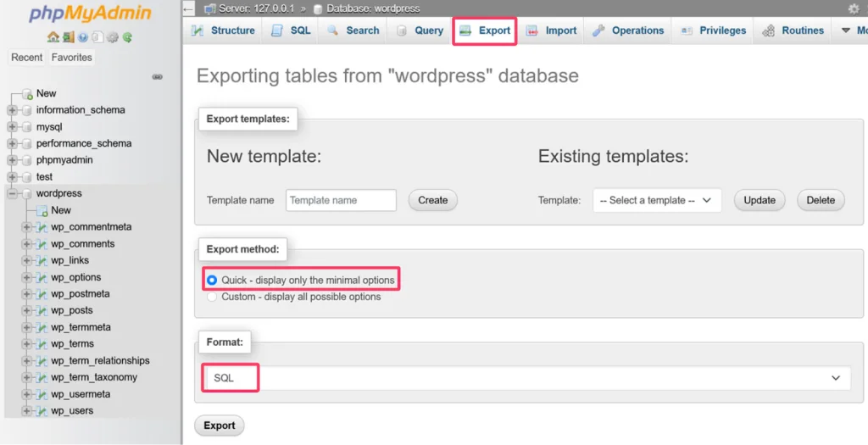Open page settings gear at top right
Viewport: 868px width, 445px height.
tap(854, 8)
